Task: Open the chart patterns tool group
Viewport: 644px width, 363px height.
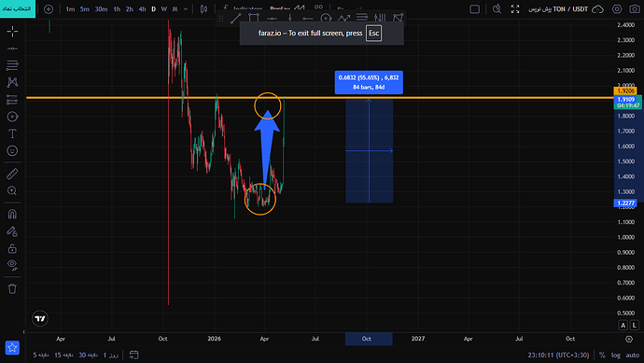Action: (x=12, y=82)
